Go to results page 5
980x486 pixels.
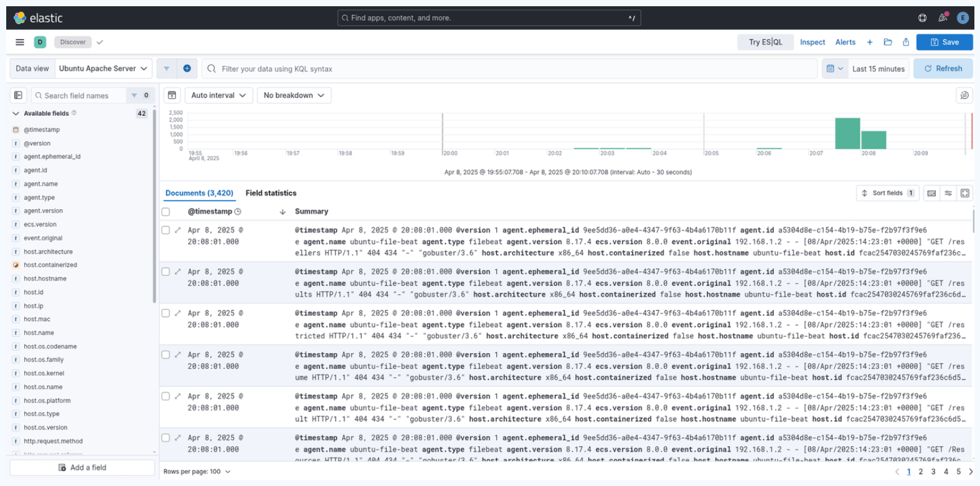pos(958,472)
